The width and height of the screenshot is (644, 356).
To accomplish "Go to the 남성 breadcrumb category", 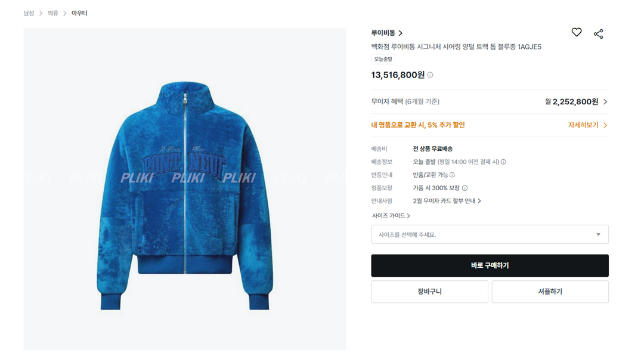I will (x=29, y=13).
